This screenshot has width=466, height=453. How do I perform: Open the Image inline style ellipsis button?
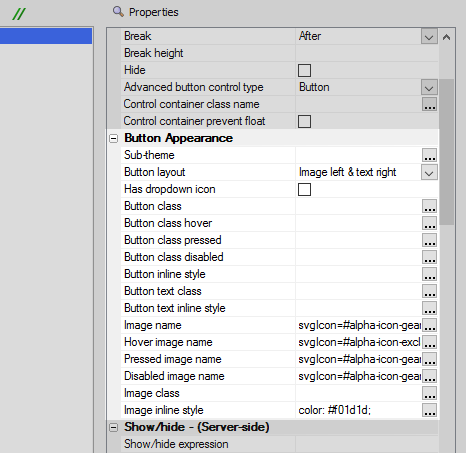tap(430, 410)
